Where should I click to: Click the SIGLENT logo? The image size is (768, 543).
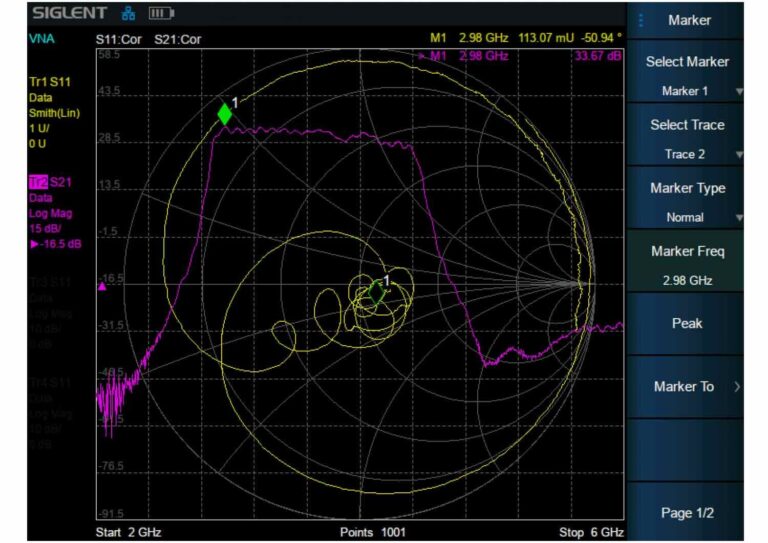(x=70, y=13)
